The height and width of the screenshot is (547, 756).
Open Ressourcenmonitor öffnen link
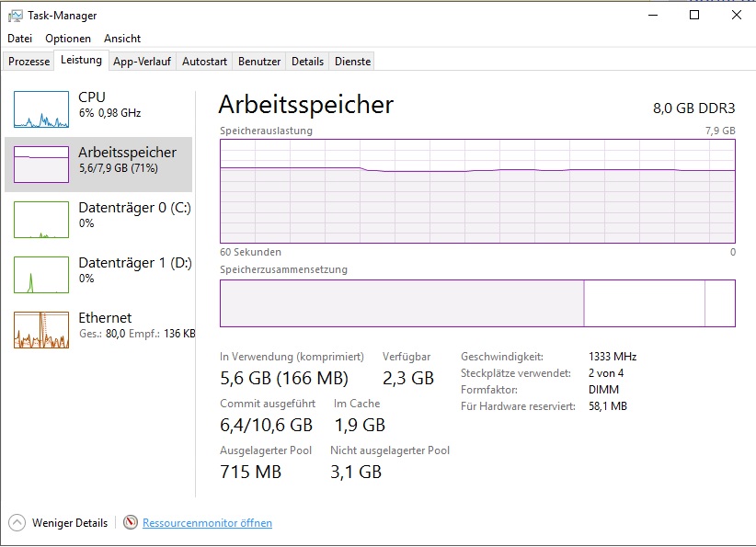(207, 523)
